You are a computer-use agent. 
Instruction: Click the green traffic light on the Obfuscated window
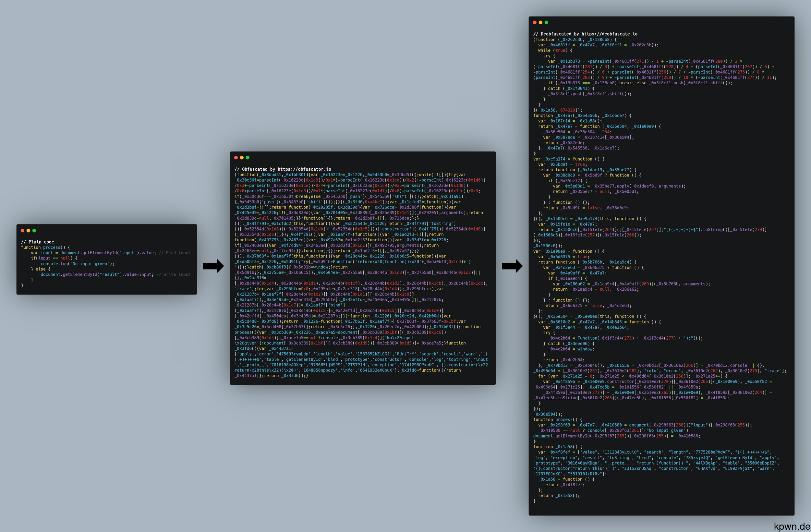coord(247,157)
